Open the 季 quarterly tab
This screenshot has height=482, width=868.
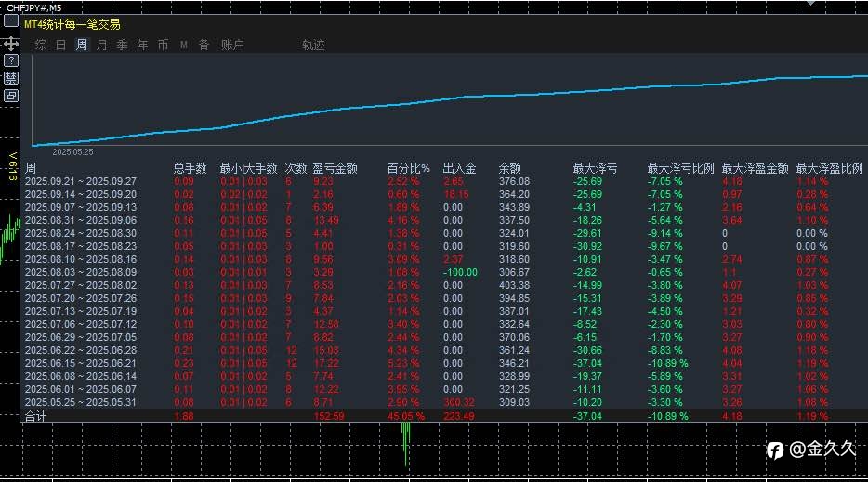[123, 45]
